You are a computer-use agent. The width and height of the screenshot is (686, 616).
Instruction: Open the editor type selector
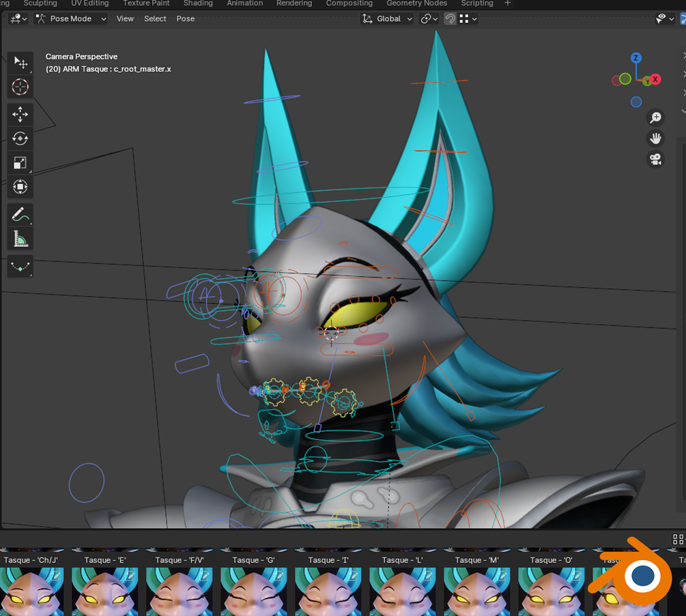coord(19,19)
